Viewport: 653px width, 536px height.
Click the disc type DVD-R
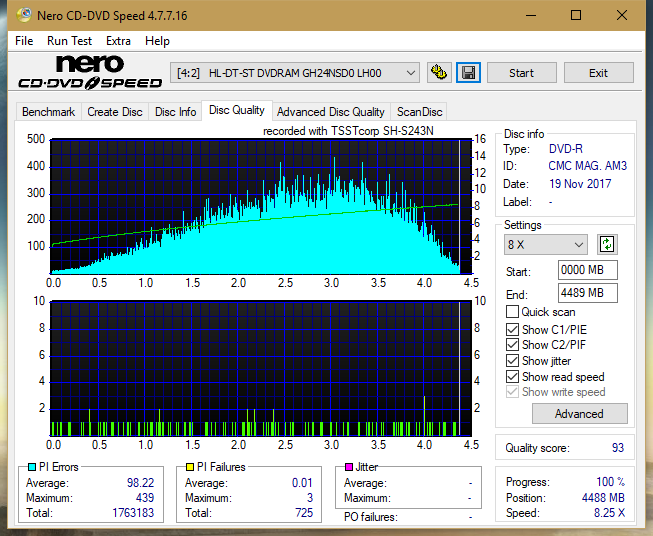[x=566, y=149]
